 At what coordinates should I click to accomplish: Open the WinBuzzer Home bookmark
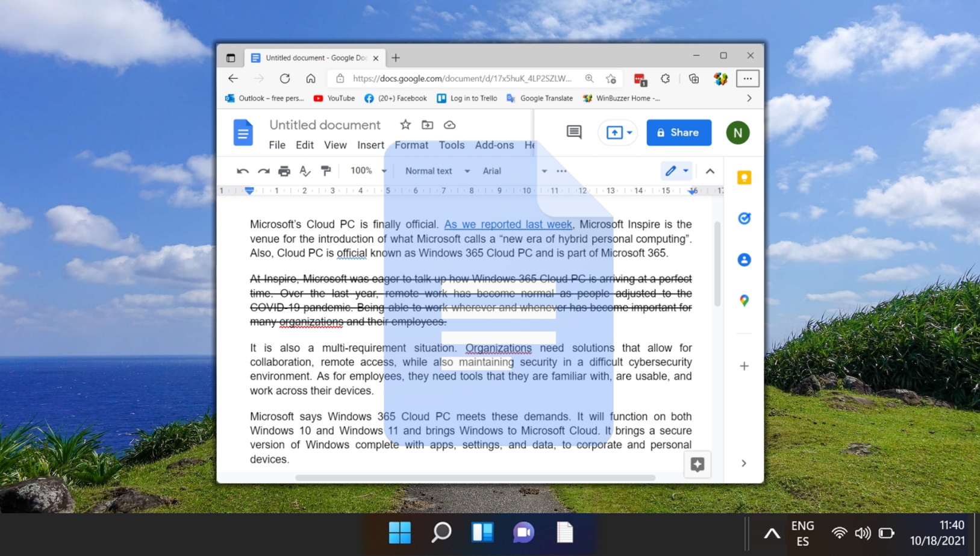622,98
